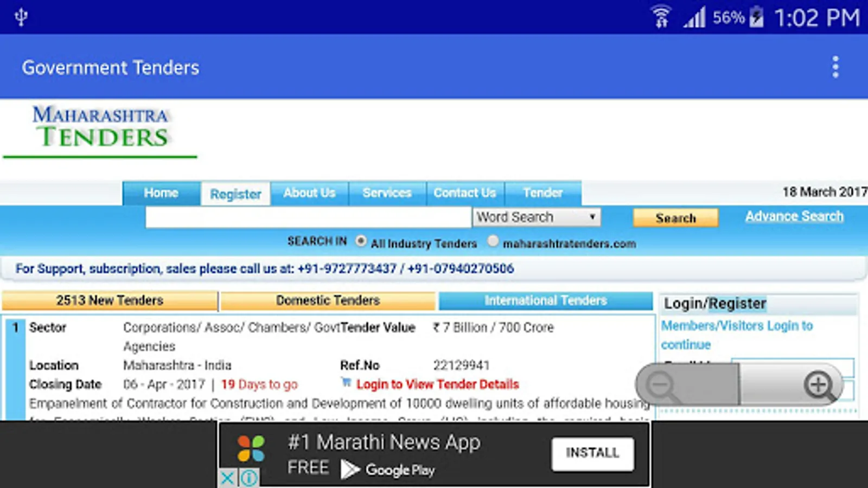This screenshot has width=868, height=488.
Task: Switch to 2513 New Tenders tab
Action: click(x=110, y=300)
